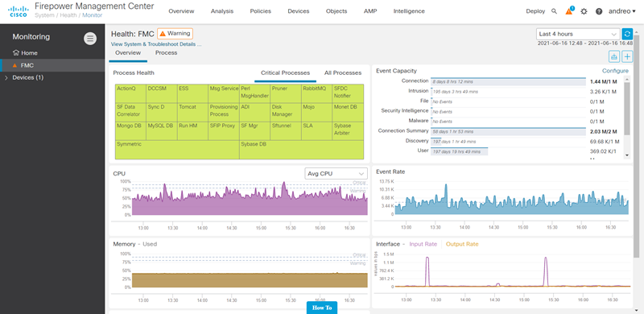Viewport: 644px width, 314px height.
Task: Toggle the Input Rate interface legend
Action: [423, 244]
